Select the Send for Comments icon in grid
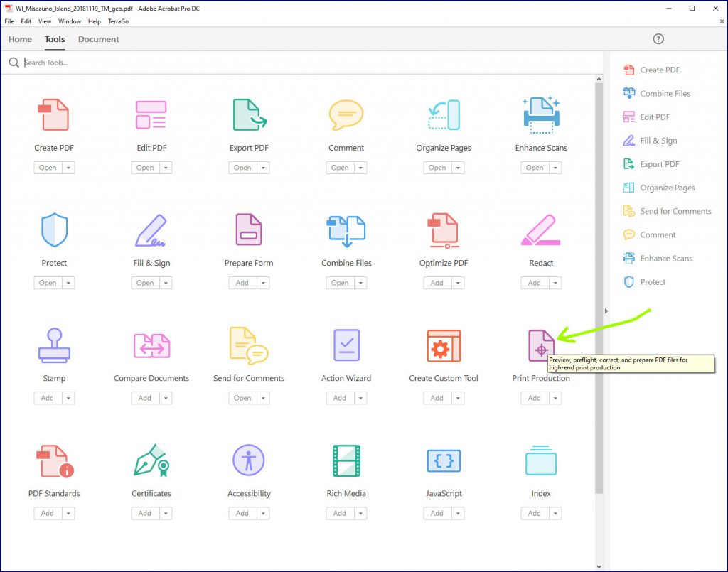This screenshot has width=728, height=572. (249, 345)
